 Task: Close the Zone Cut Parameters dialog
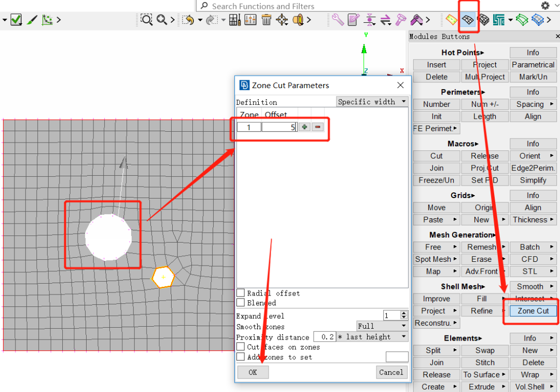[x=400, y=85]
